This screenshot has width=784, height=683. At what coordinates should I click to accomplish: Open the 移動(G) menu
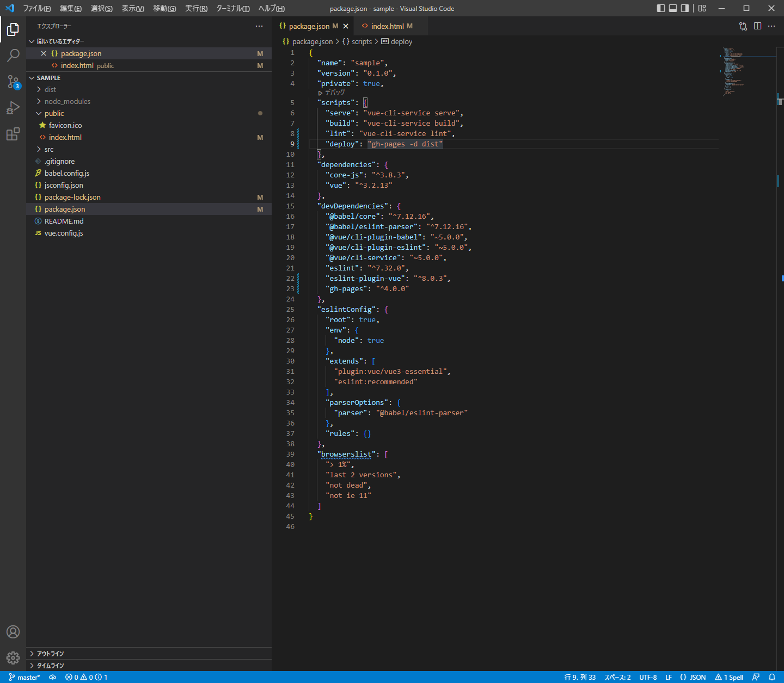[x=164, y=8]
